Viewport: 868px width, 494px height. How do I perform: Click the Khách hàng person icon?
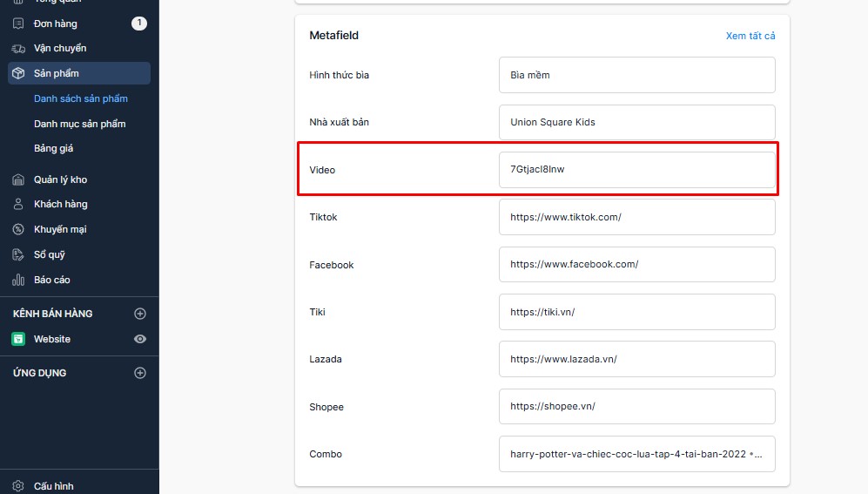(18, 204)
